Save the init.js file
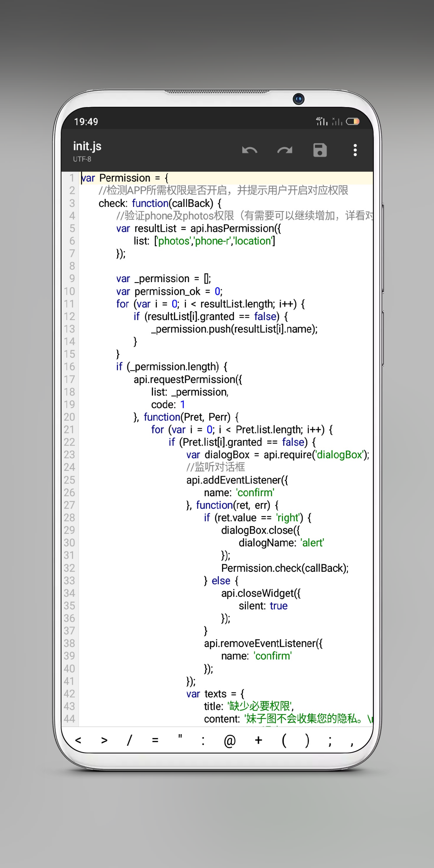This screenshot has width=434, height=868. tap(320, 150)
